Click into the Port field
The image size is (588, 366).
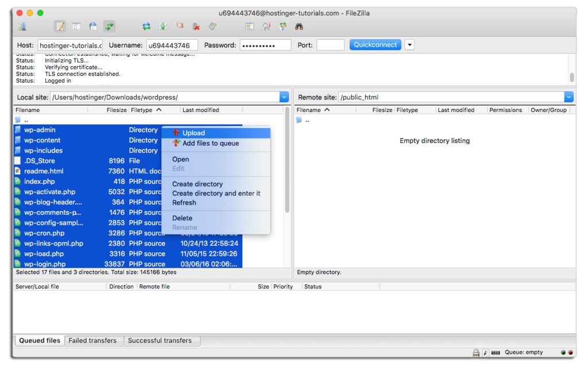[330, 45]
